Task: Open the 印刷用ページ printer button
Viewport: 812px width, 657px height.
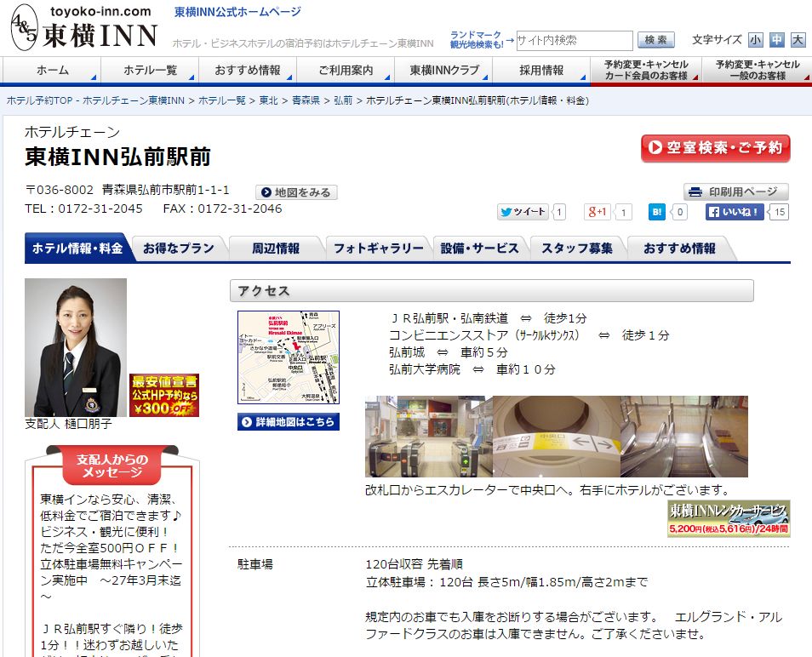Action: (736, 192)
